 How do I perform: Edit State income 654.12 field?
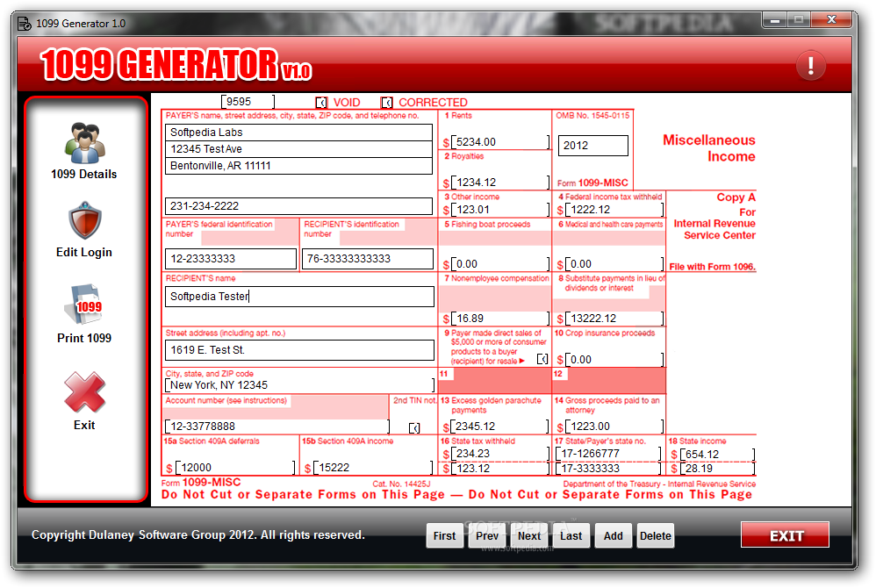[717, 455]
